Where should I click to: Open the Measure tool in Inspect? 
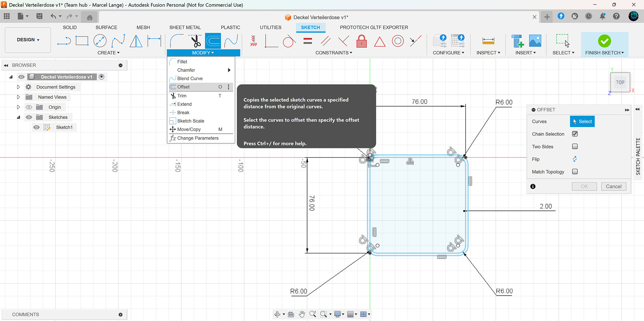(488, 41)
